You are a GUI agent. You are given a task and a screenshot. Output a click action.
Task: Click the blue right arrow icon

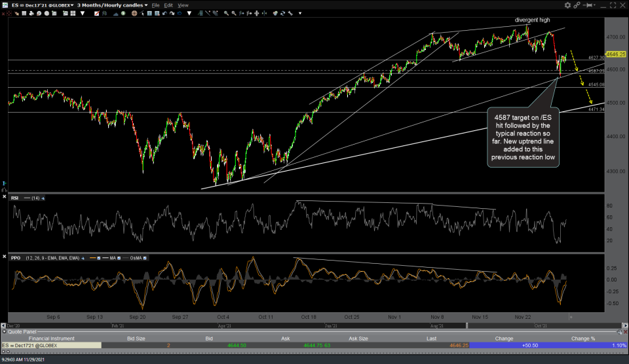180,13
